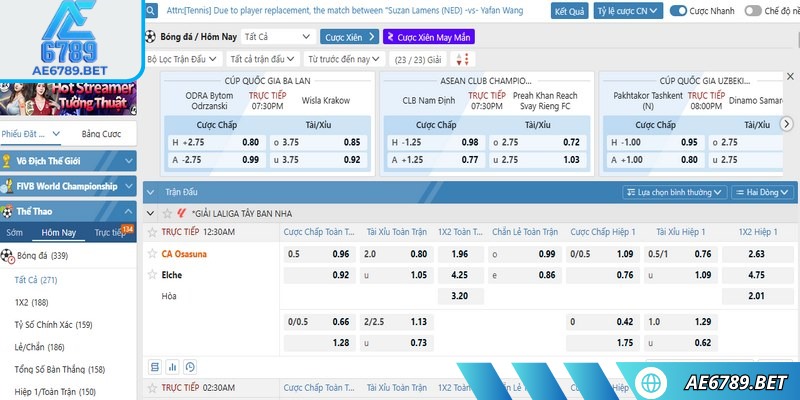The width and height of the screenshot is (800, 400).
Task: Bet ODRA Bytom +2.75 at 0.80
Action: (x=217, y=142)
